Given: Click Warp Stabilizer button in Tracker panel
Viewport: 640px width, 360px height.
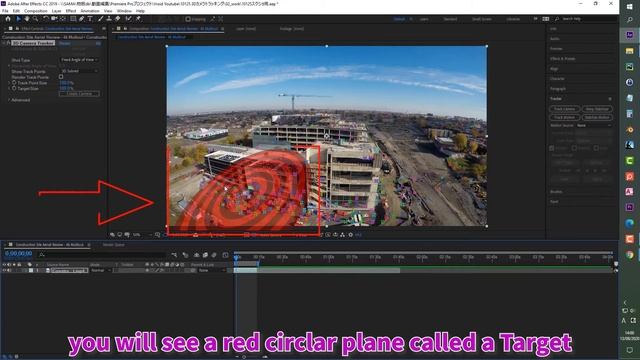Looking at the screenshot, I should tap(597, 109).
